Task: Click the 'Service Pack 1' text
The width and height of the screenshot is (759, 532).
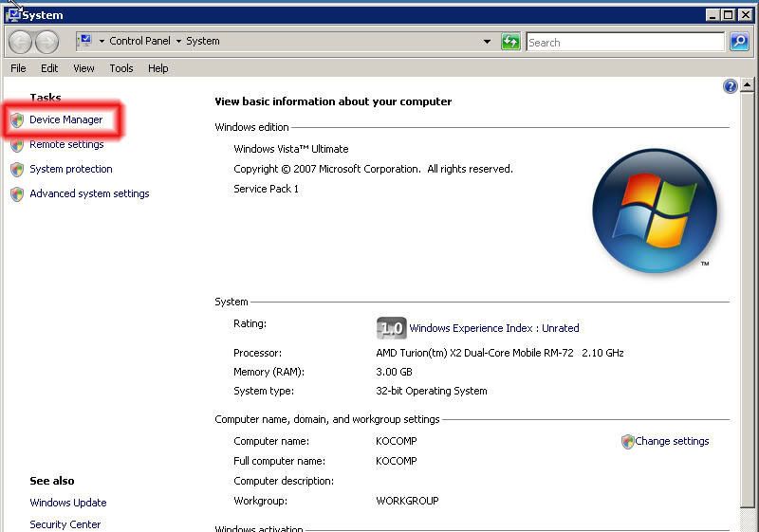Action: pyautogui.click(x=266, y=189)
